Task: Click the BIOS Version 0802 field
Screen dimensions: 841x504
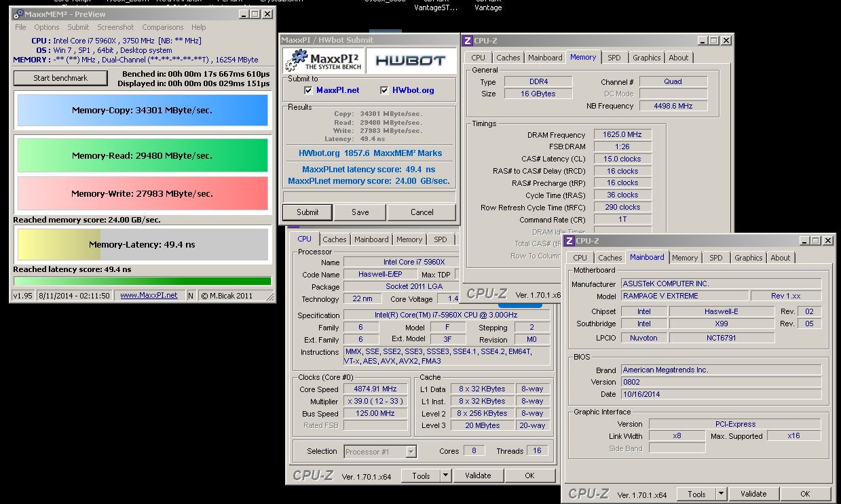Action: coord(721,382)
